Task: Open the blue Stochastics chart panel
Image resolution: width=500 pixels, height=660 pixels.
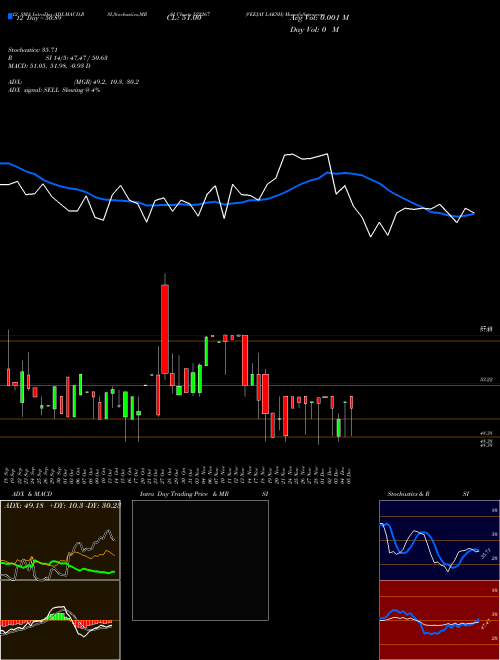Action: 439,540
